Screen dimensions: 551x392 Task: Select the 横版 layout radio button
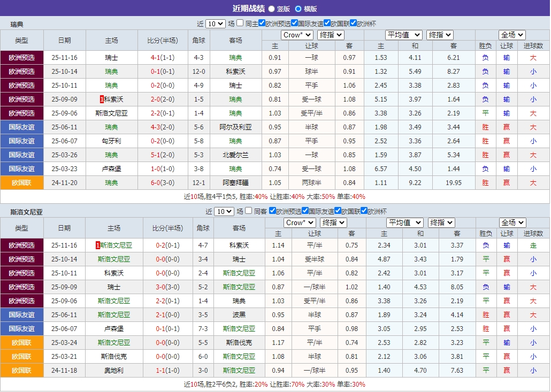[x=299, y=9]
